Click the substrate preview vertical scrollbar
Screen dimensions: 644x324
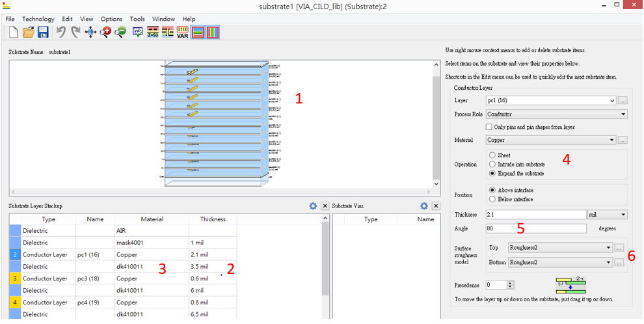pyautogui.click(x=436, y=124)
